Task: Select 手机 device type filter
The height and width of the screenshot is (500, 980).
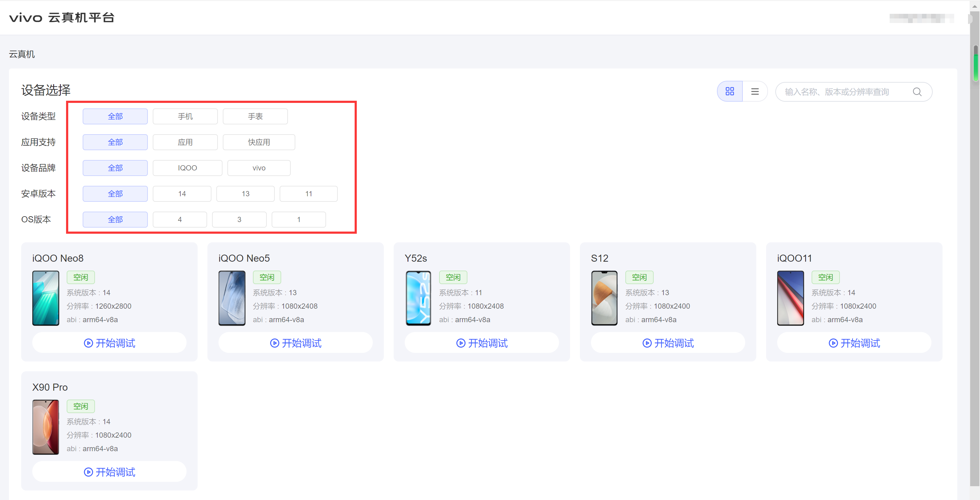Action: pyautogui.click(x=185, y=116)
